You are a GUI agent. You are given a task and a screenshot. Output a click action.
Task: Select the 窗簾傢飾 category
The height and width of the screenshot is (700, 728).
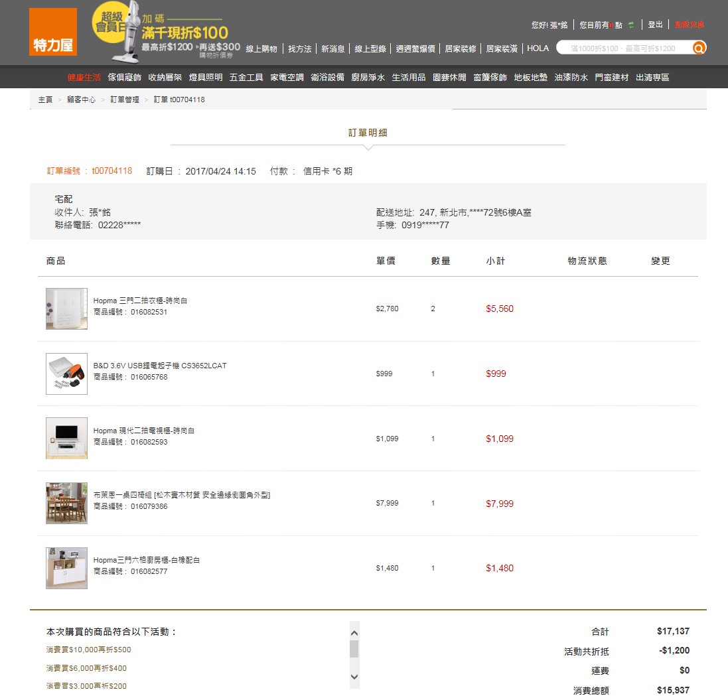pyautogui.click(x=490, y=78)
